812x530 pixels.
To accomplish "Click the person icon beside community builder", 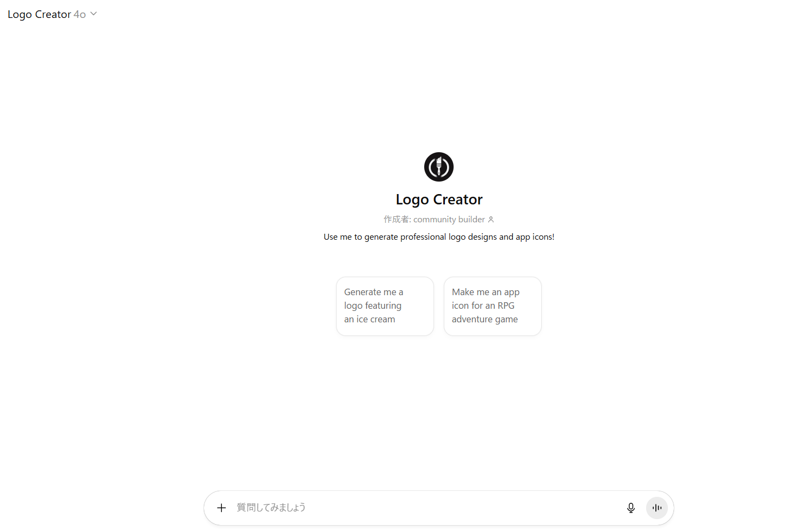I will (x=491, y=220).
